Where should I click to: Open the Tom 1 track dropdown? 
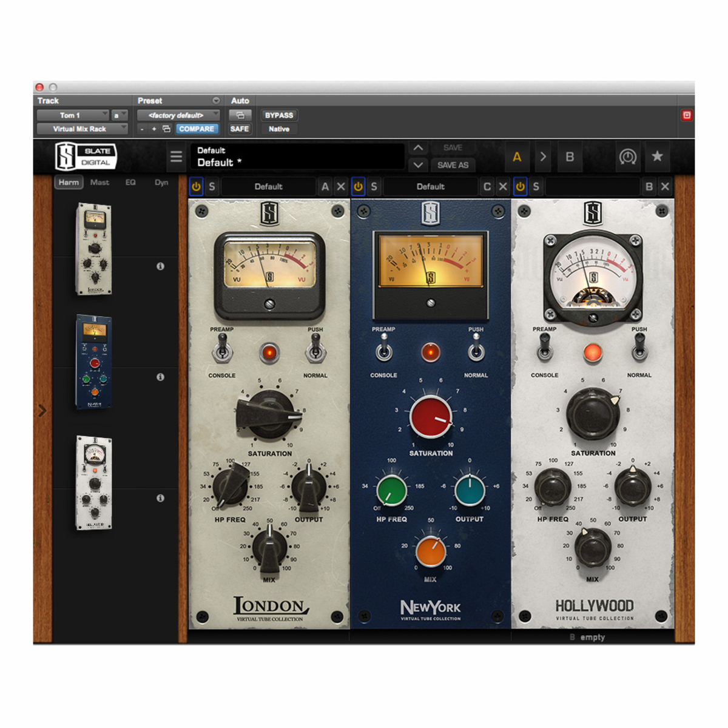(x=73, y=115)
